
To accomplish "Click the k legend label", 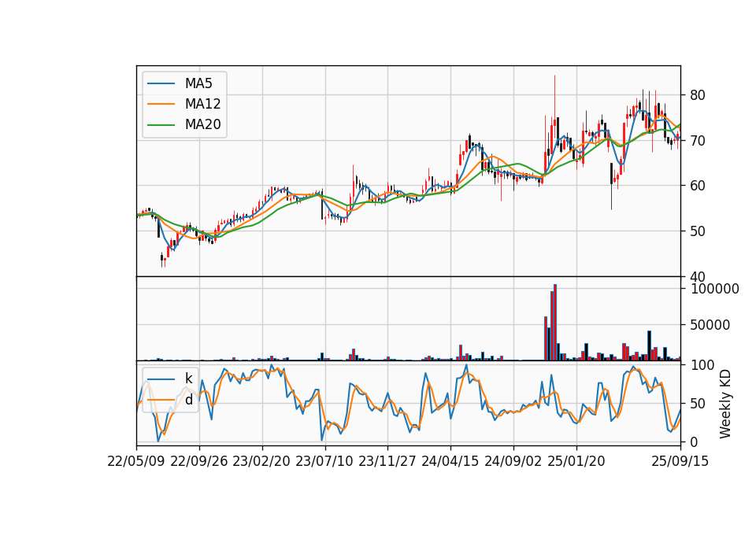I will point(188,379).
